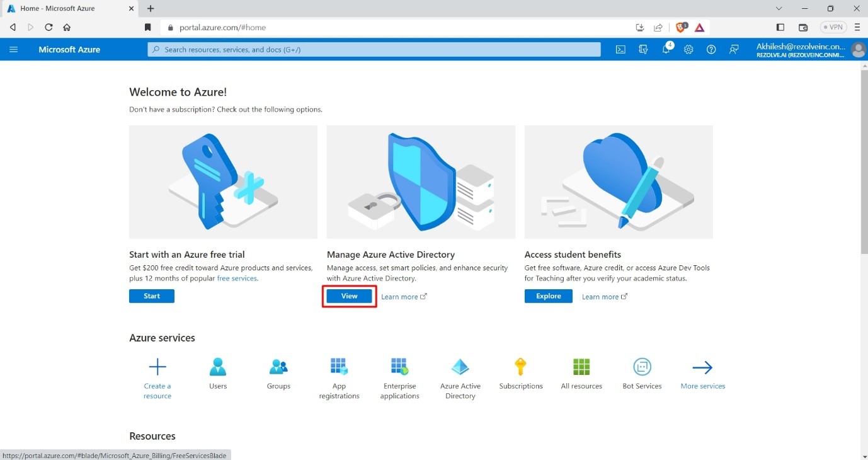Screen dimensions: 868x460
Task: Click Explore under student benefits
Action: tap(549, 296)
